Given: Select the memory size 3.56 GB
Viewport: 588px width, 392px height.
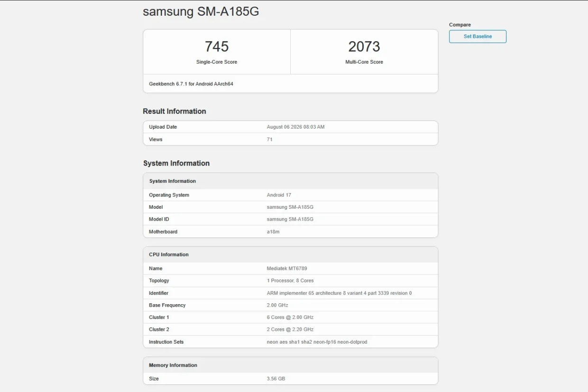Looking at the screenshot, I should click(276, 379).
